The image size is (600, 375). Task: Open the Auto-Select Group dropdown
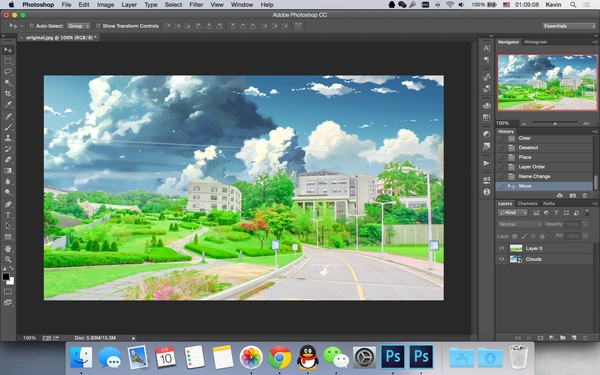78,26
